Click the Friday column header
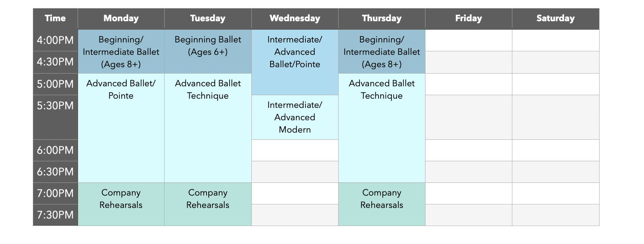This screenshot has height=244, width=644. (469, 18)
